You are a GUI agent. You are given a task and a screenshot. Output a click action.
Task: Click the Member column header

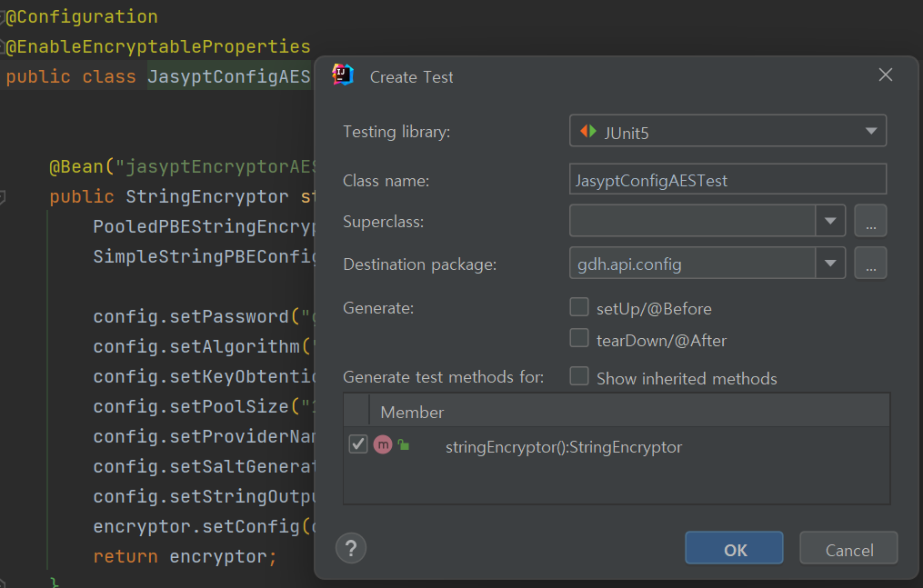412,412
